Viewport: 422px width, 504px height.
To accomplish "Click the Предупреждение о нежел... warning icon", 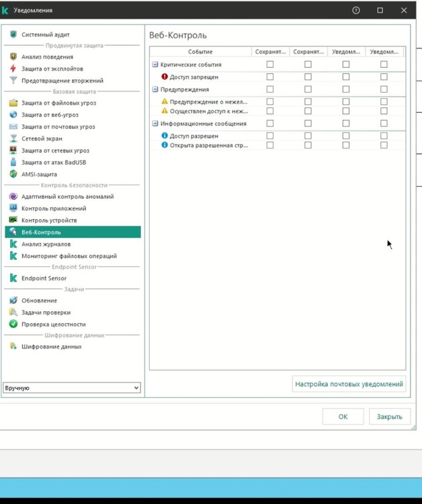I will (x=165, y=101).
